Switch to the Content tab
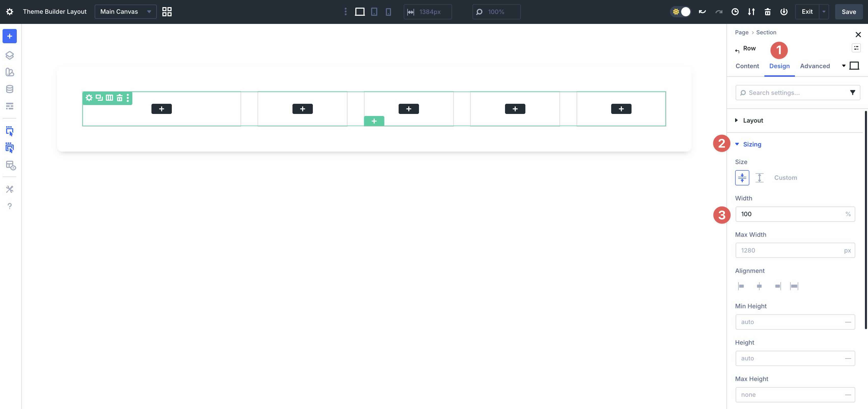Image resolution: width=868 pixels, height=409 pixels. tap(747, 66)
